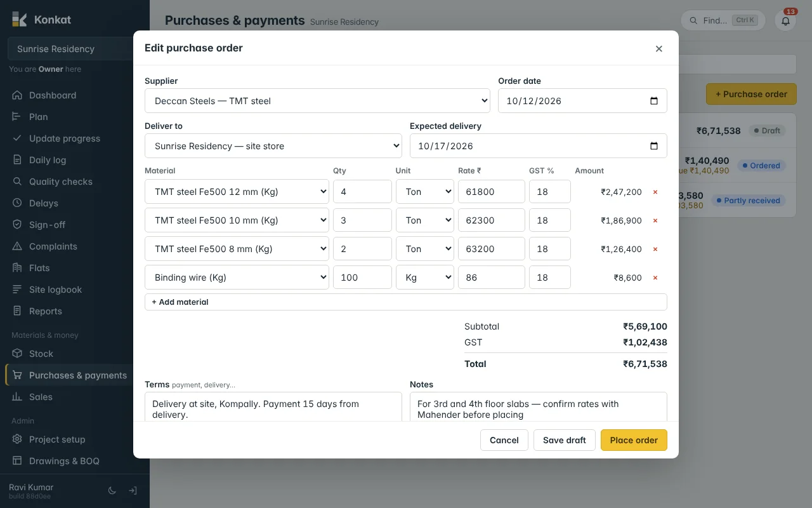Open the Ton unit dropdown for 8 mm steel
812x508 pixels.
(x=425, y=249)
